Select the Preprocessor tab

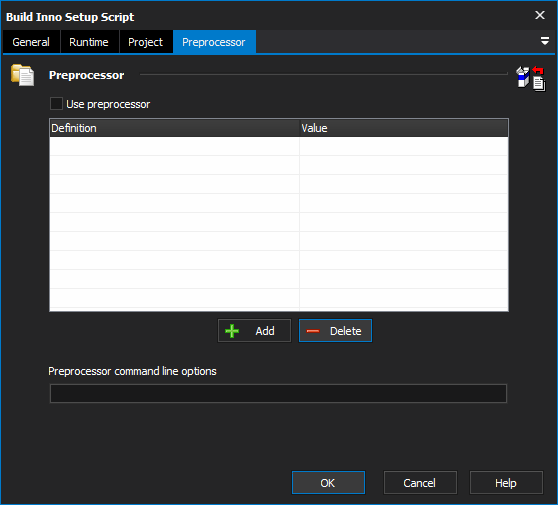214,42
